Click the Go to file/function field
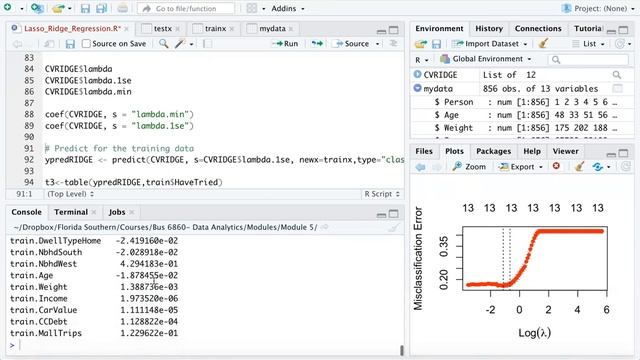This screenshot has height=360, width=640. coord(186,8)
